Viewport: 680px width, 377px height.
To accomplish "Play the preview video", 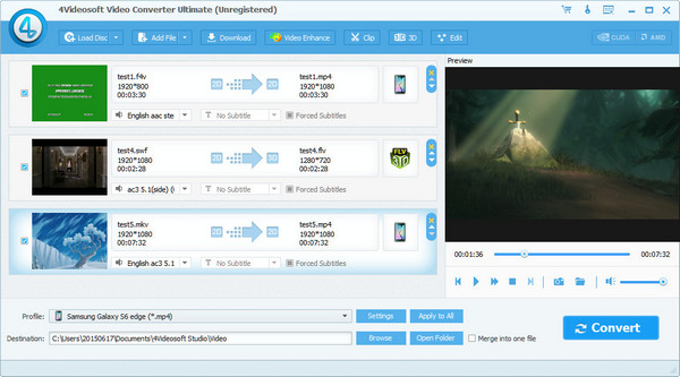I will 476,282.
